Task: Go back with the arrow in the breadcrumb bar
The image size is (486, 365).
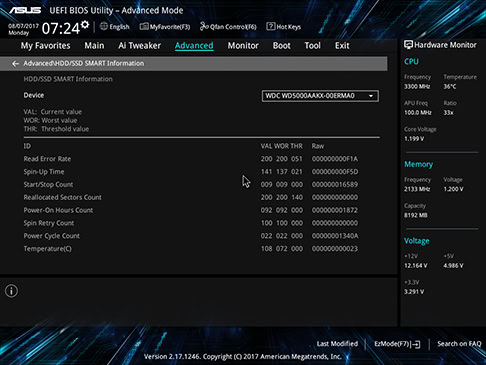Action: click(15, 64)
